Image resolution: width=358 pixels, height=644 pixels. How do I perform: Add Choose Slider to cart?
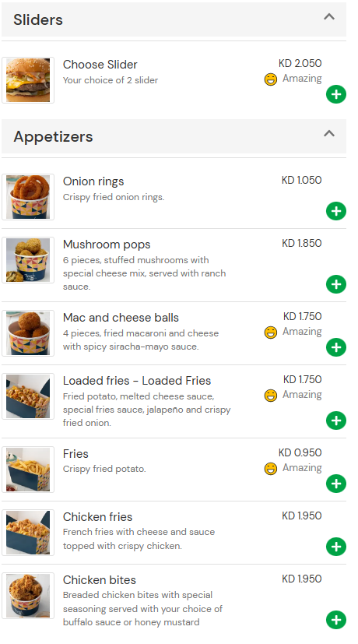(336, 94)
